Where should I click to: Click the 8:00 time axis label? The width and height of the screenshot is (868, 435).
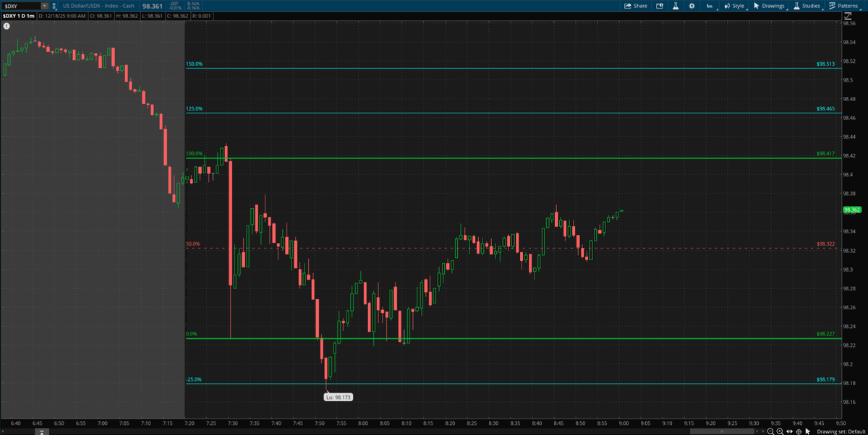point(363,422)
